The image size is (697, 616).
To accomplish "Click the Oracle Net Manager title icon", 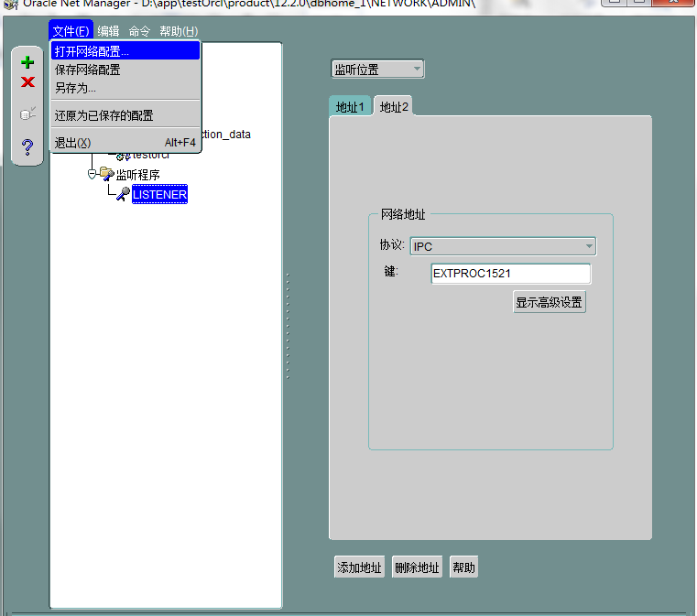I will [11, 5].
